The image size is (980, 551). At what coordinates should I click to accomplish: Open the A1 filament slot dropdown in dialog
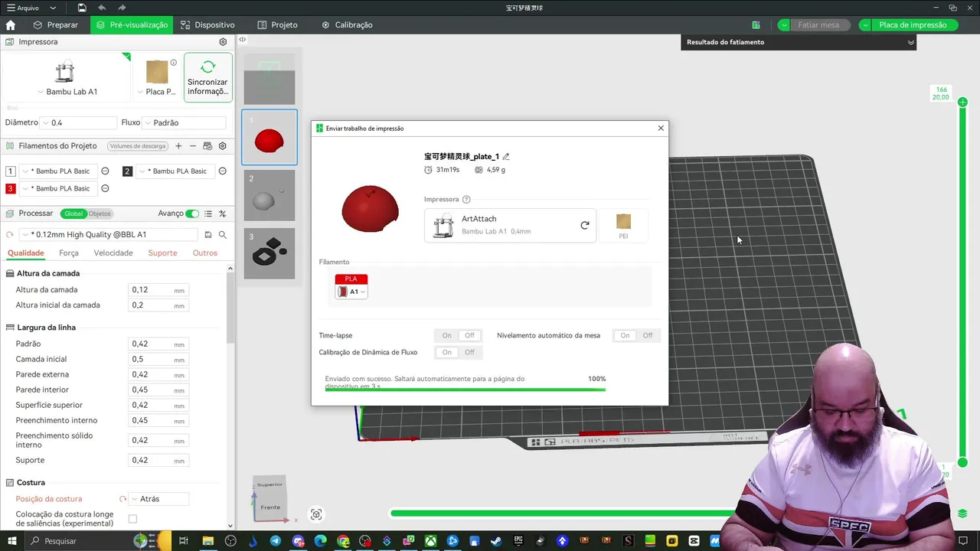351,292
